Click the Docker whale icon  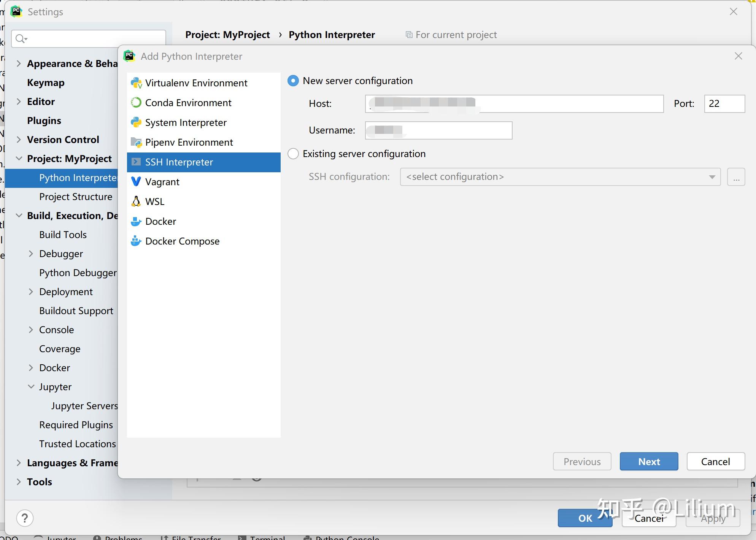point(136,221)
